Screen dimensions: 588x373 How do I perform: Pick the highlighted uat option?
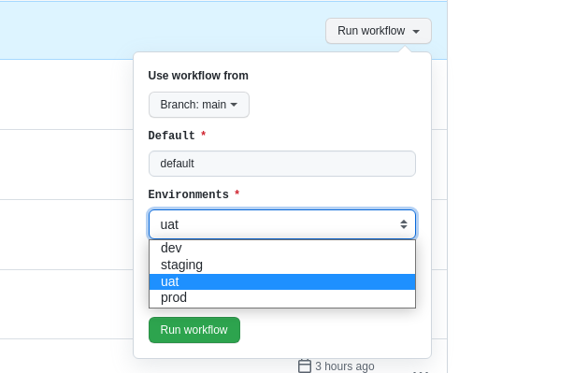(x=282, y=281)
